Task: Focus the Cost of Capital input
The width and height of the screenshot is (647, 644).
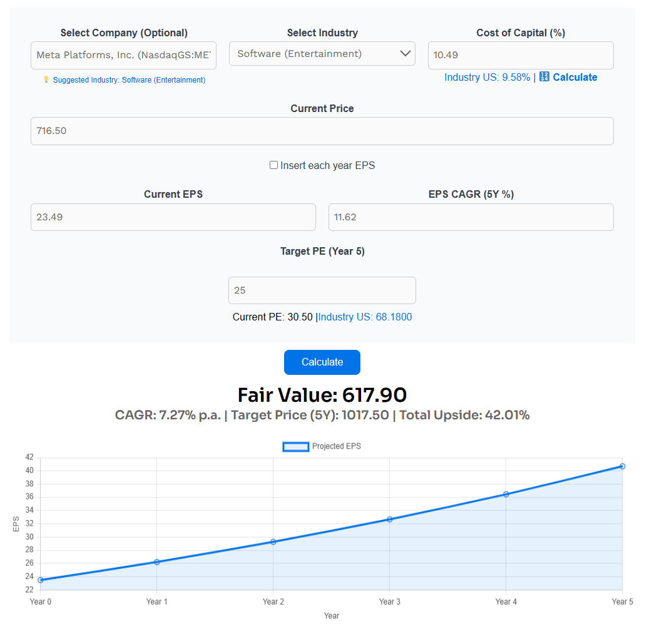Action: pyautogui.click(x=521, y=55)
